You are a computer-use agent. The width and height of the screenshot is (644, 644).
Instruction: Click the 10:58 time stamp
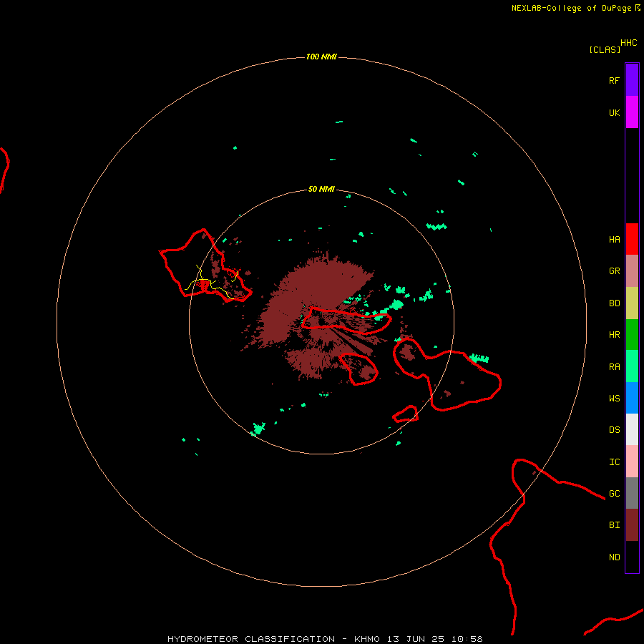click(x=467, y=639)
